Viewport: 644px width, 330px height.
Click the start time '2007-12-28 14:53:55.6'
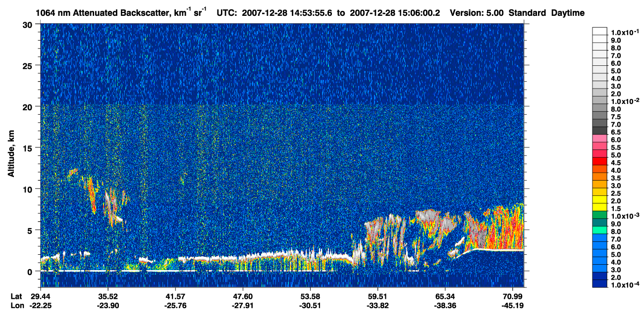pyautogui.click(x=287, y=13)
